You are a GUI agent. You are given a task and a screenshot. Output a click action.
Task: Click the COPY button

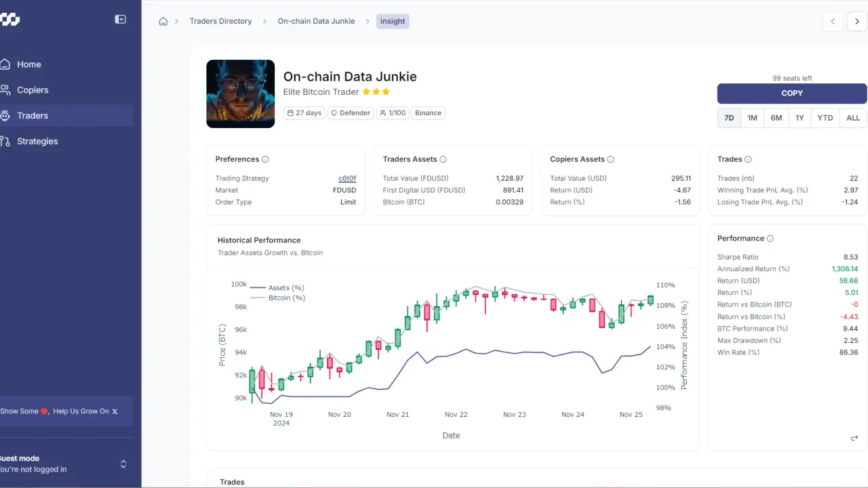[791, 93]
